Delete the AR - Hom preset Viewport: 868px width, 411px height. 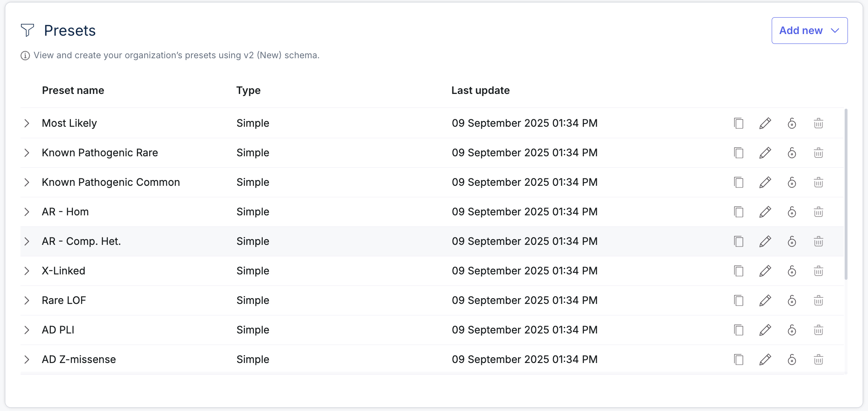tap(818, 212)
